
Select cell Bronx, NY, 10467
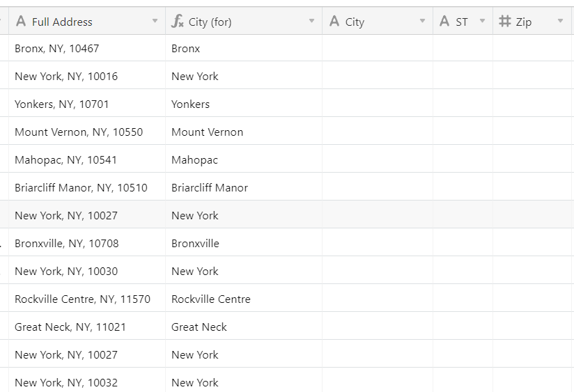click(87, 48)
